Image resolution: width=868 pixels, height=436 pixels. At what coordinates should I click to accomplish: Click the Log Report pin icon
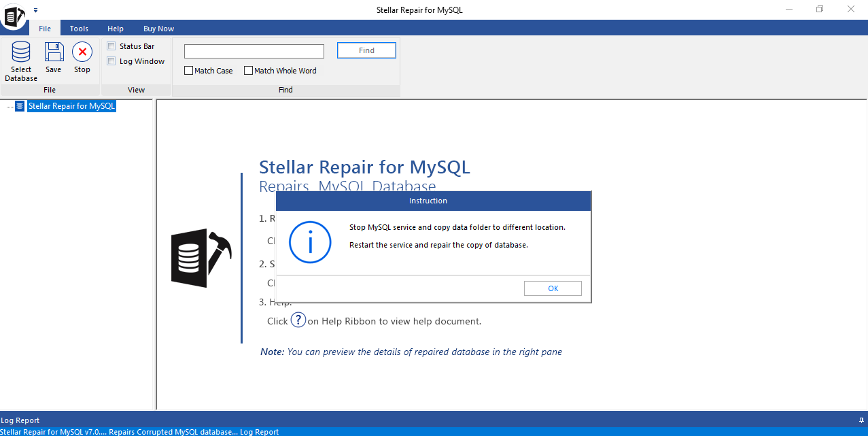[x=862, y=420]
